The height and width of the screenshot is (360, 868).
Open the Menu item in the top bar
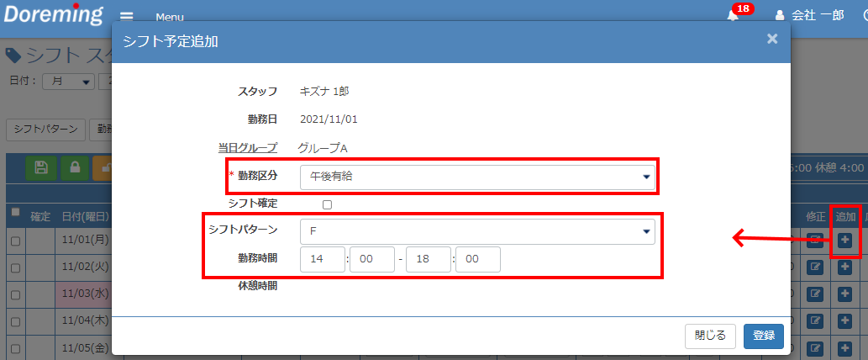coord(170,17)
